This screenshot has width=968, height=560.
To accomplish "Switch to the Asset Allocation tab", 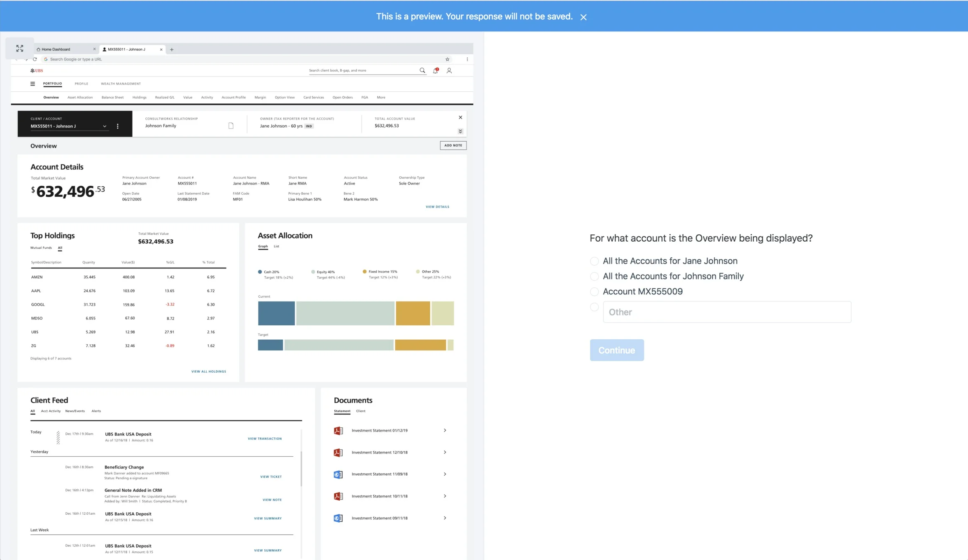I will point(80,98).
